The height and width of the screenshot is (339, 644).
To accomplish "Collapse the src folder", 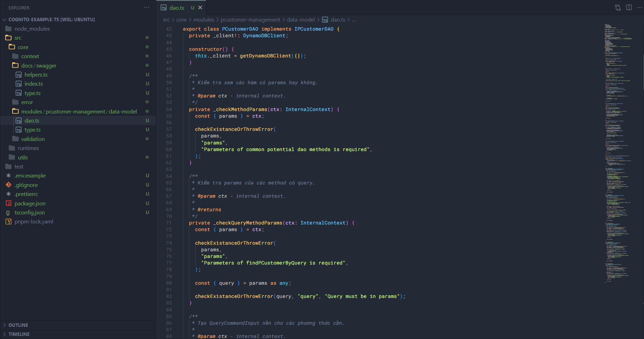I will pyautogui.click(x=18, y=38).
